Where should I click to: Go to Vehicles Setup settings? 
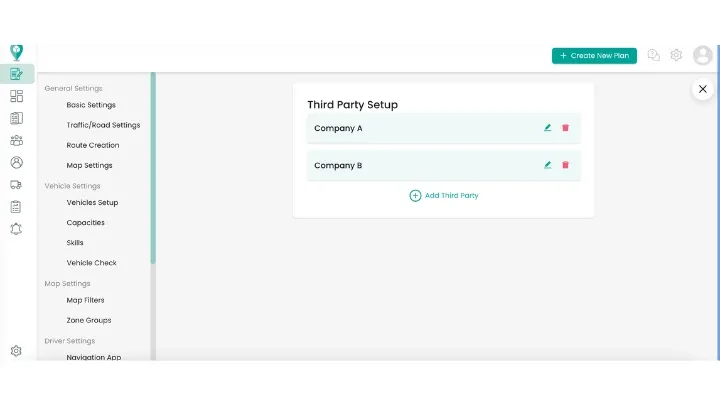coord(92,203)
